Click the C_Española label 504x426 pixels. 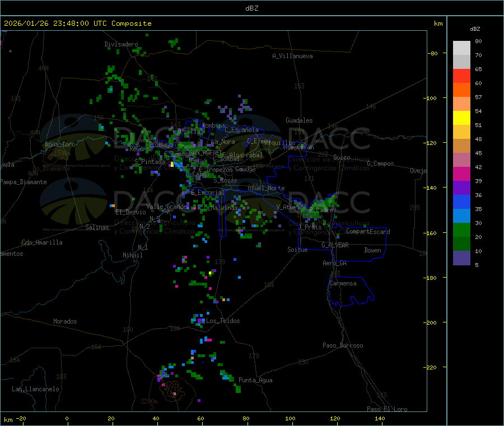[x=241, y=130]
